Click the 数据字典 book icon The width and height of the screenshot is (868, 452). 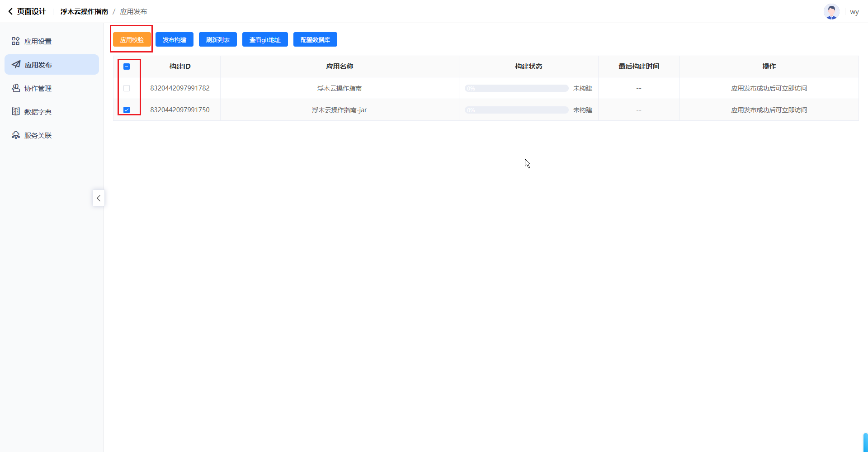click(16, 112)
